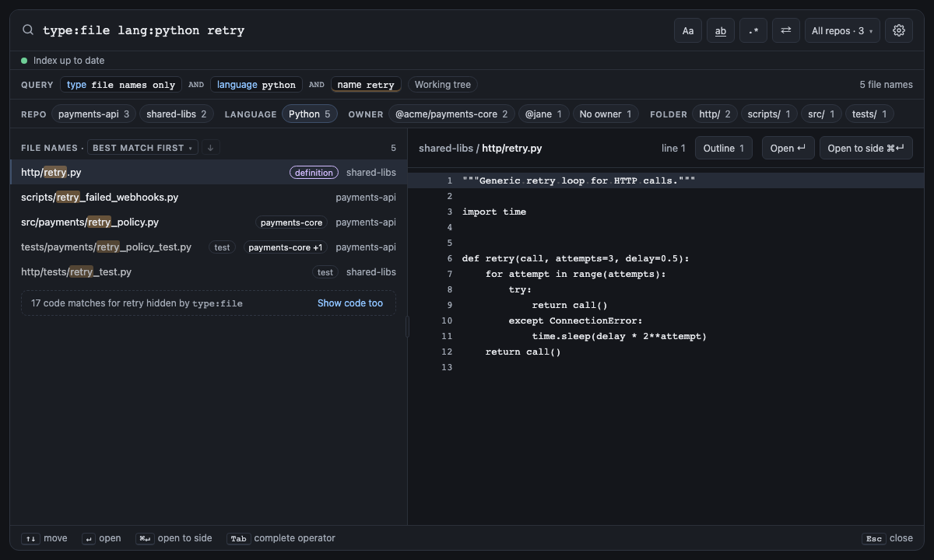Viewport: 934px width, 560px height.
Task: Filter by repo shared-libs
Action: pyautogui.click(x=177, y=114)
